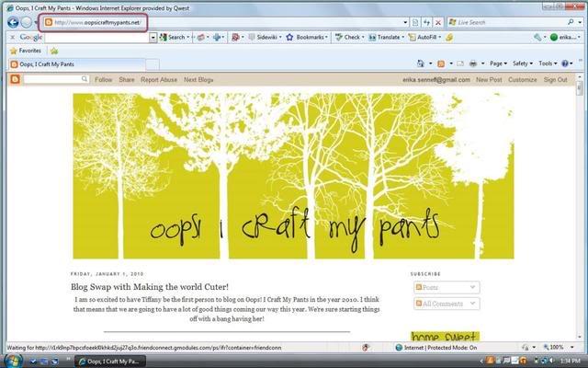
Task: Click the Follow link in the Blogger navbar
Action: click(104, 80)
